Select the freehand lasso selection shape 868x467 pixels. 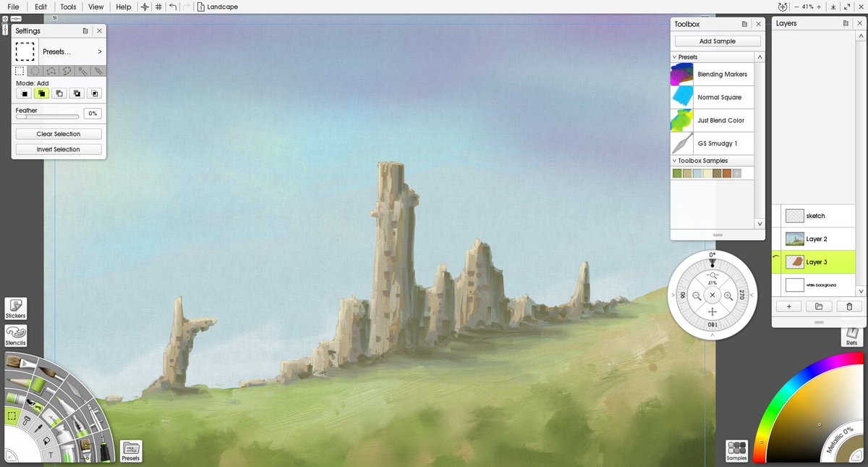(67, 71)
